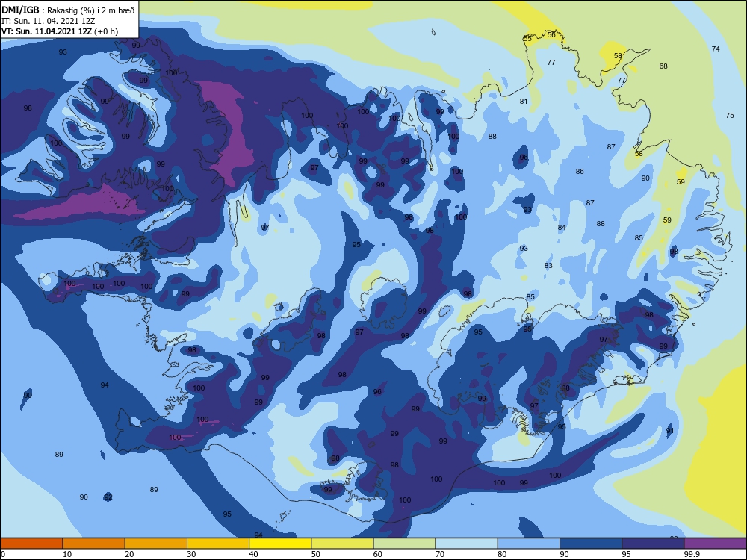Select the humidity value '68' on the map
Image resolution: width=747 pixels, height=560 pixels.
[x=663, y=66]
